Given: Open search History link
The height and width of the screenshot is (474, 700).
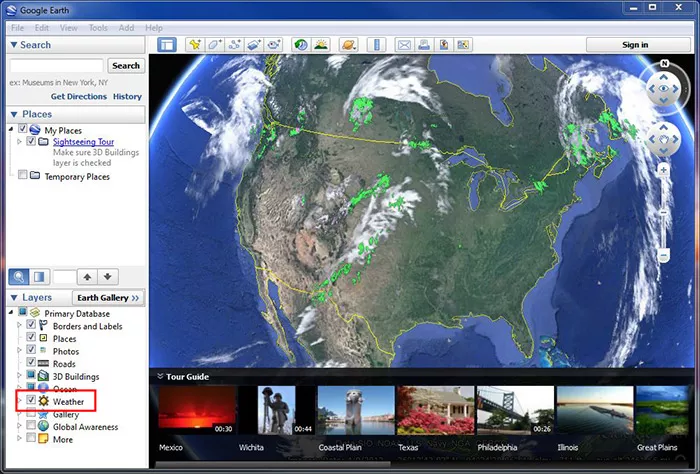Looking at the screenshot, I should coord(127,96).
